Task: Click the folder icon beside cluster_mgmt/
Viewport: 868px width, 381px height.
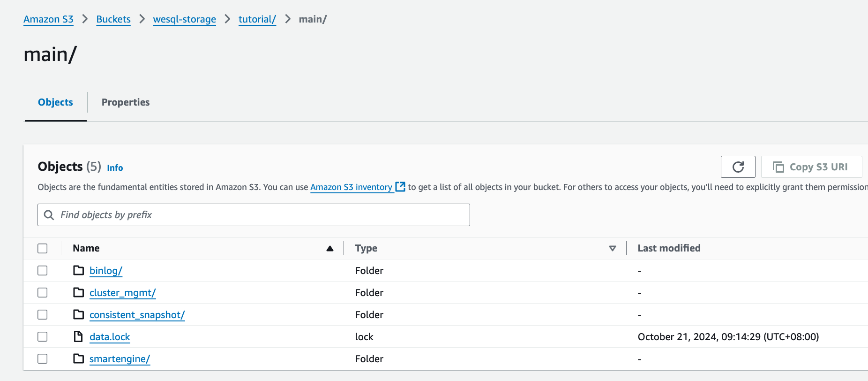Action: [x=79, y=292]
